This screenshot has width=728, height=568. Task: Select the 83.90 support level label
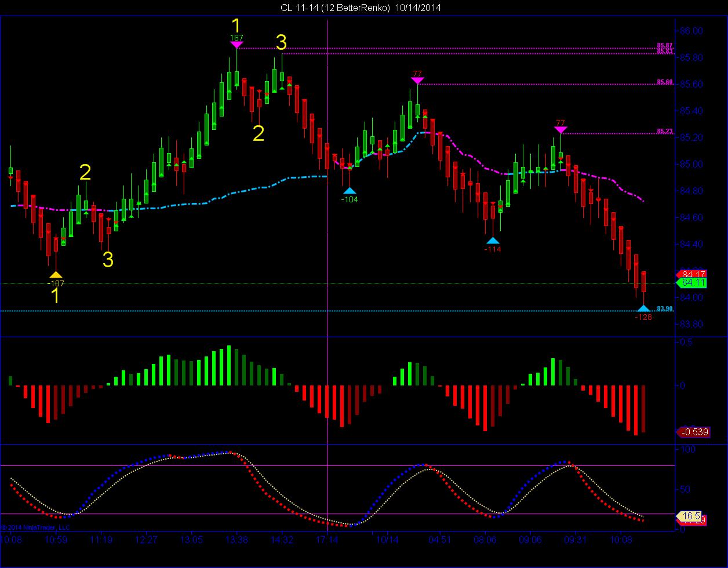[x=665, y=309]
